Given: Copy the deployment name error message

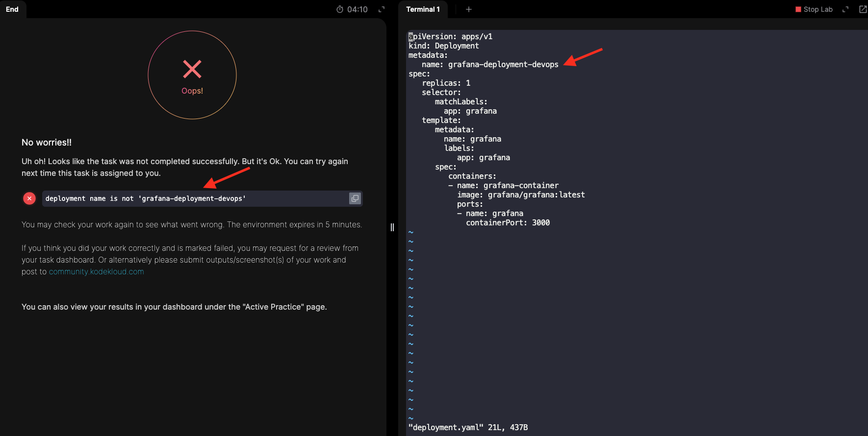Looking at the screenshot, I should pos(355,198).
